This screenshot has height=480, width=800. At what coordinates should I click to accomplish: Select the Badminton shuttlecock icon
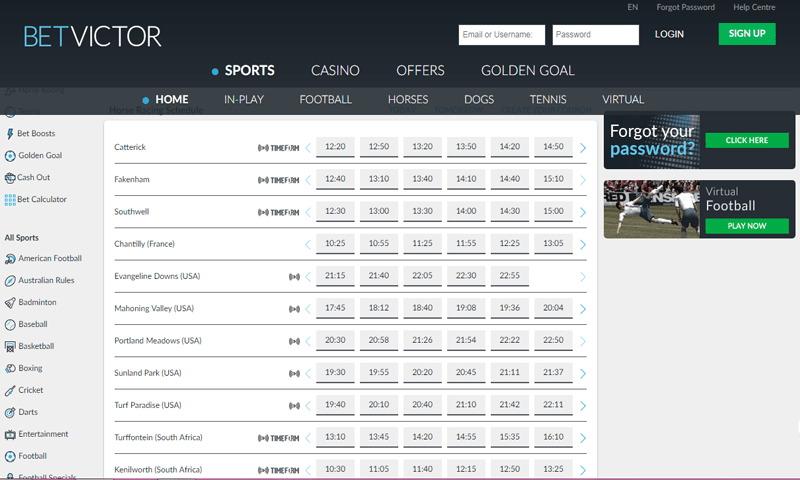tap(10, 302)
